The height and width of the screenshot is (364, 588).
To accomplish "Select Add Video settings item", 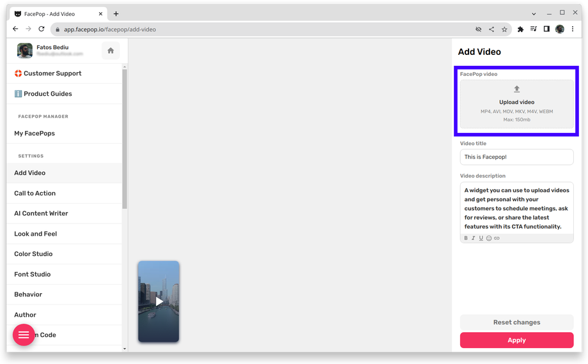I will click(64, 173).
